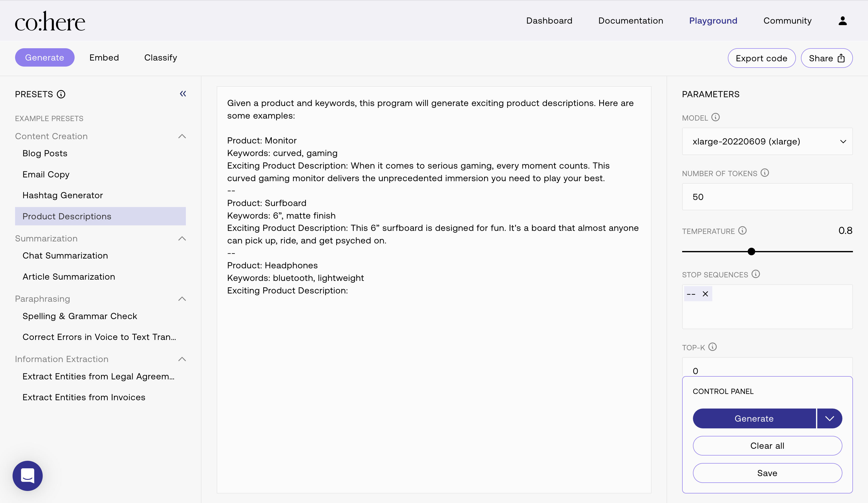868x503 pixels.
Task: Click the Clear all button
Action: click(x=767, y=446)
